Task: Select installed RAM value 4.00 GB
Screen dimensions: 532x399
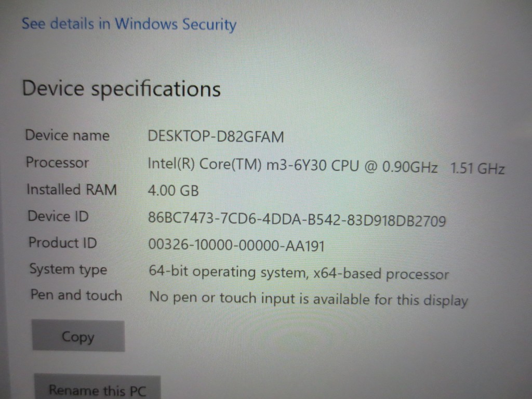Action: pyautogui.click(x=173, y=191)
